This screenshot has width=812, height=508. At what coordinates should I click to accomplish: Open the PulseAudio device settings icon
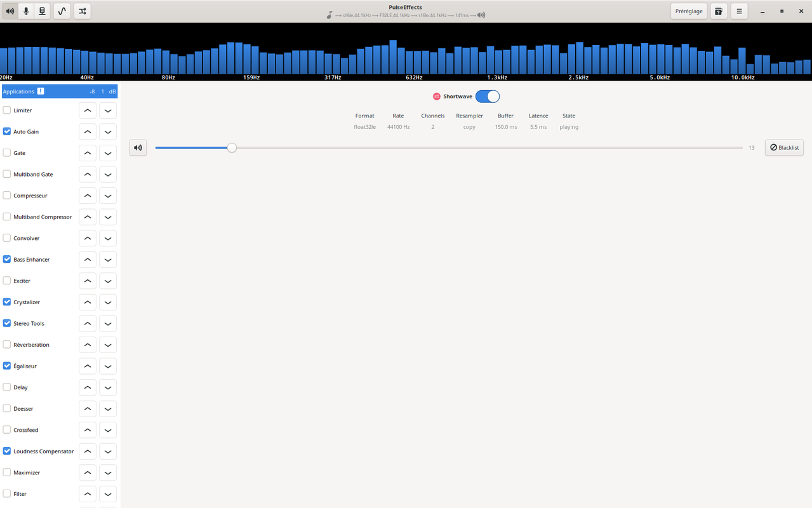coord(42,11)
